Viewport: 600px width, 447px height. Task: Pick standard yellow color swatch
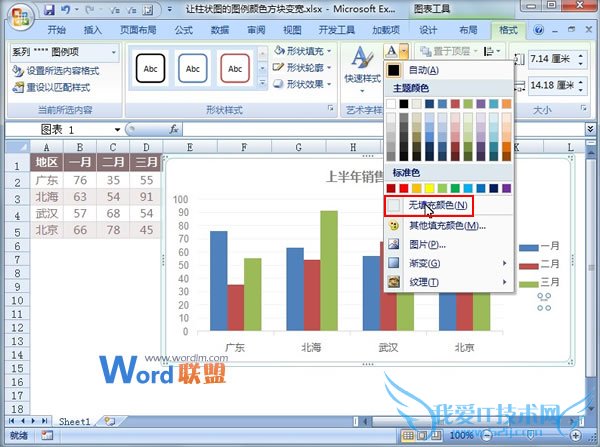[x=430, y=188]
